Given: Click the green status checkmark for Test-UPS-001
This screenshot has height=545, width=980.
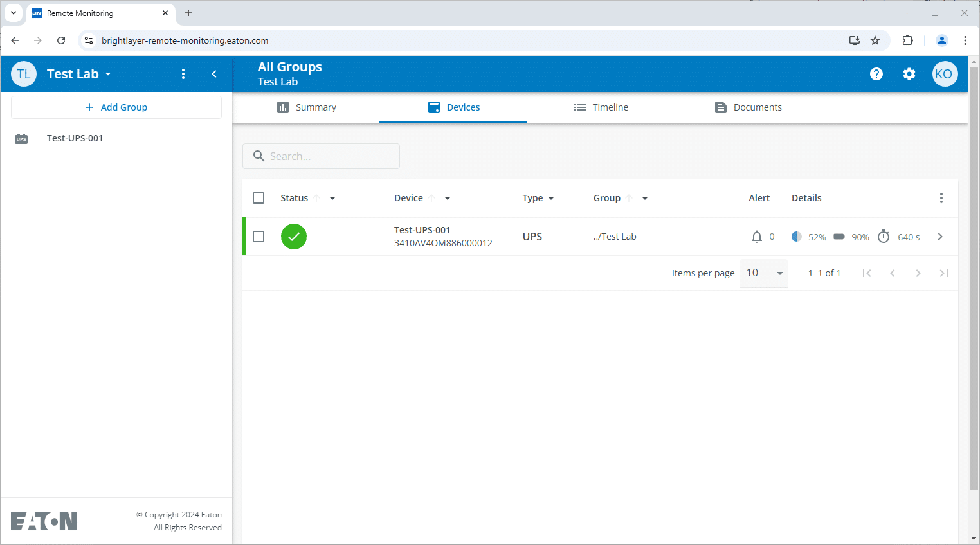Looking at the screenshot, I should coord(294,237).
